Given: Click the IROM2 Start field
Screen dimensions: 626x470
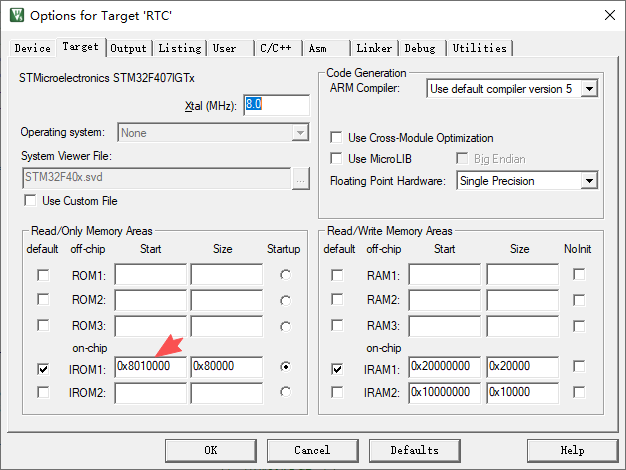Looking at the screenshot, I should (151, 393).
